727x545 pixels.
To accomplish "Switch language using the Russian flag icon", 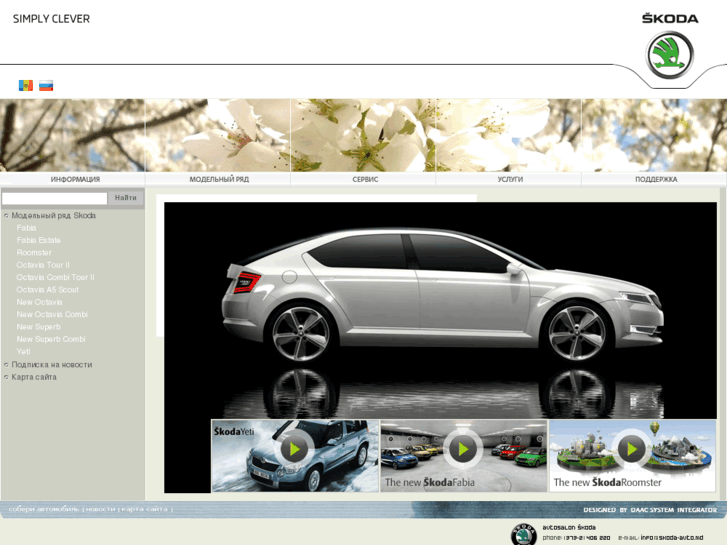I will click(46, 85).
